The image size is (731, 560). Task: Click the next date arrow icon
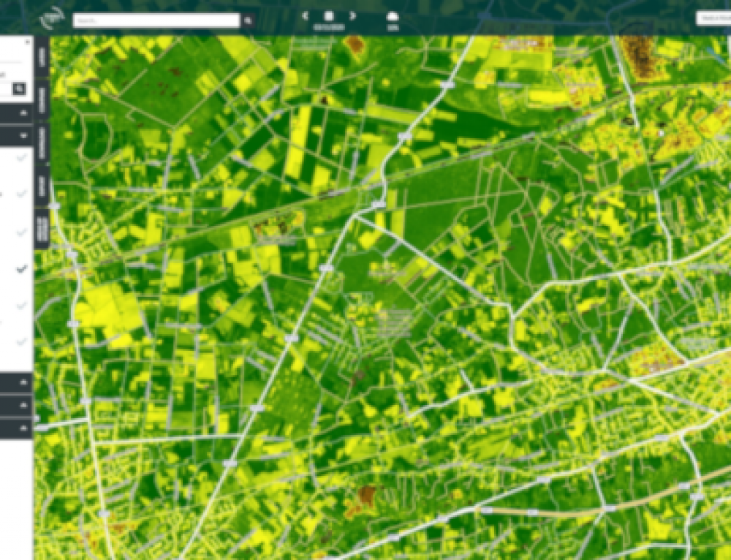(352, 15)
